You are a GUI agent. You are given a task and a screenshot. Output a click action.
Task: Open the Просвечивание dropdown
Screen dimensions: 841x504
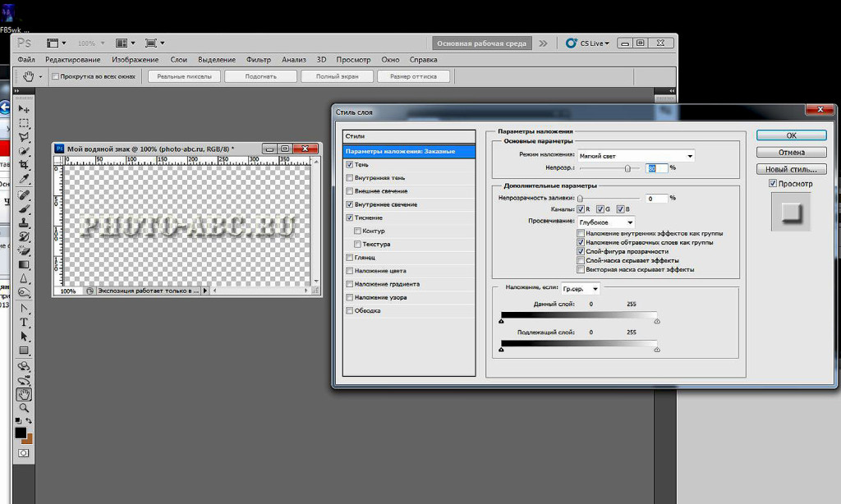(x=606, y=222)
